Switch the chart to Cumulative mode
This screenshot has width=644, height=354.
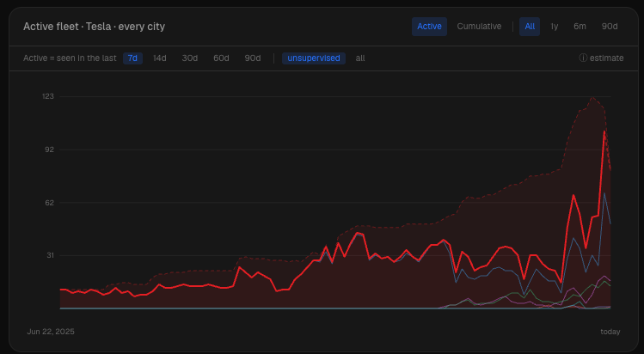click(479, 27)
